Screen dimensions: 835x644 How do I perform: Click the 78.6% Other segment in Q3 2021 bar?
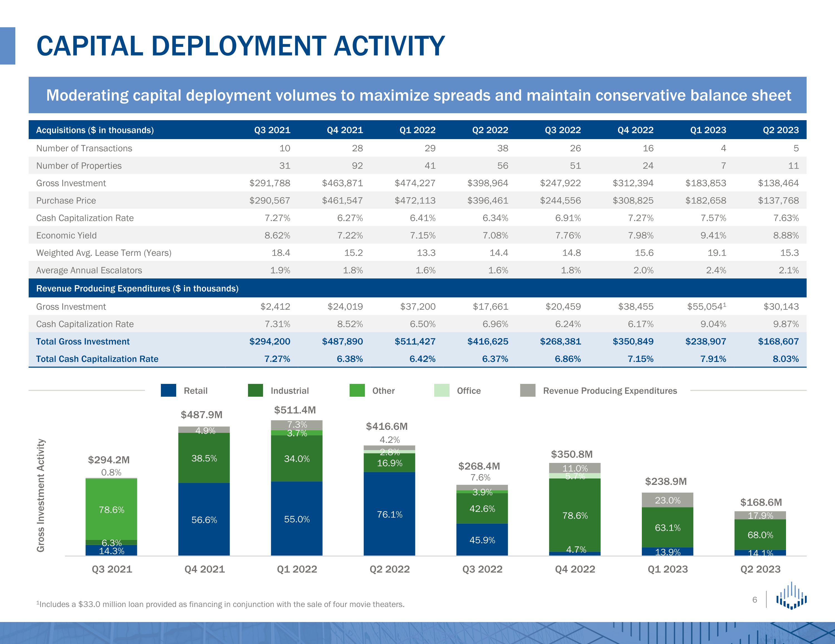pyautogui.click(x=111, y=509)
